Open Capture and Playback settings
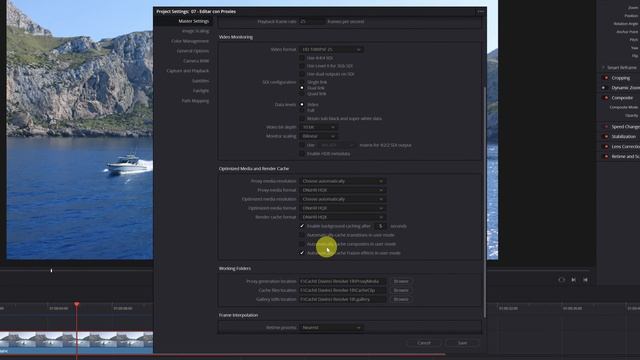 click(187, 71)
